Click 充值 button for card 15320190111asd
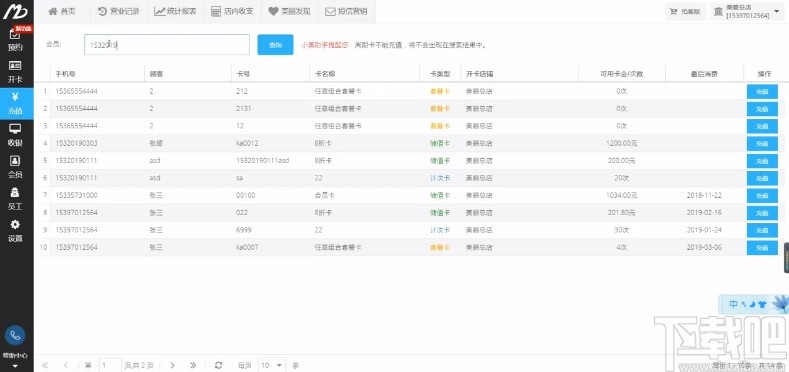The width and height of the screenshot is (789, 372). click(x=762, y=161)
